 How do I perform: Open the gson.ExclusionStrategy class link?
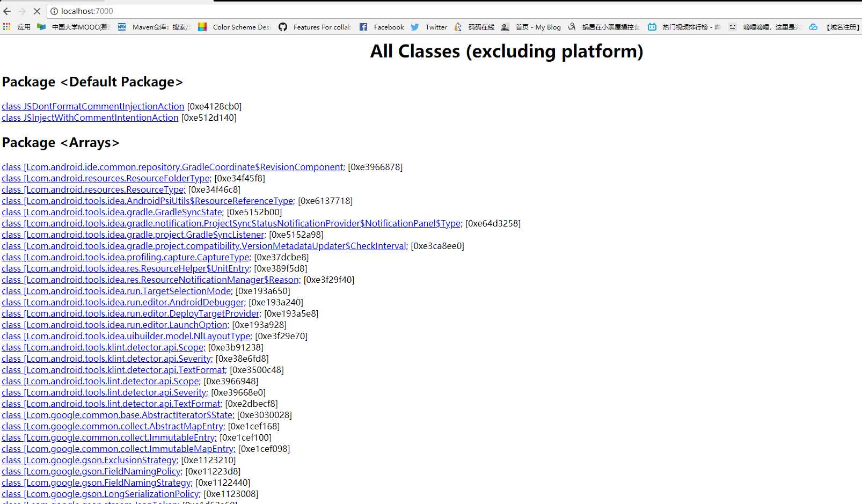tap(90, 460)
